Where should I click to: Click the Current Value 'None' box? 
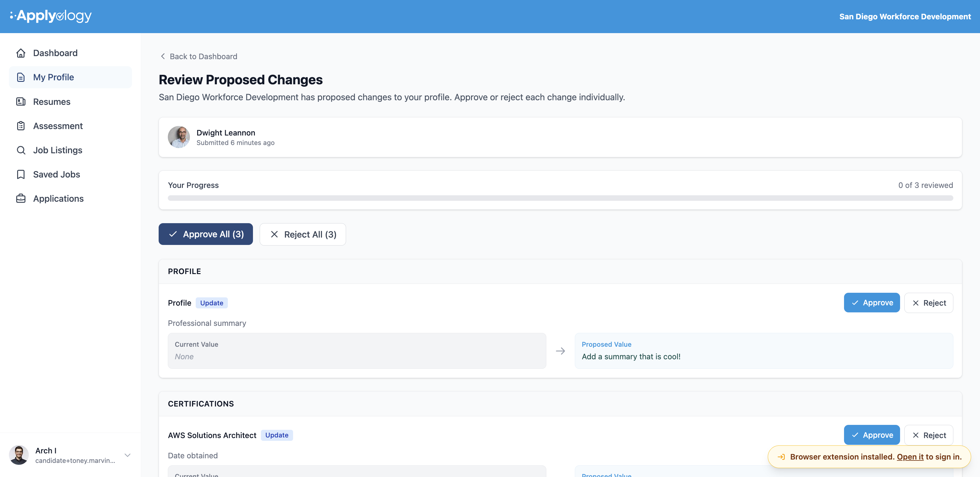(x=357, y=351)
